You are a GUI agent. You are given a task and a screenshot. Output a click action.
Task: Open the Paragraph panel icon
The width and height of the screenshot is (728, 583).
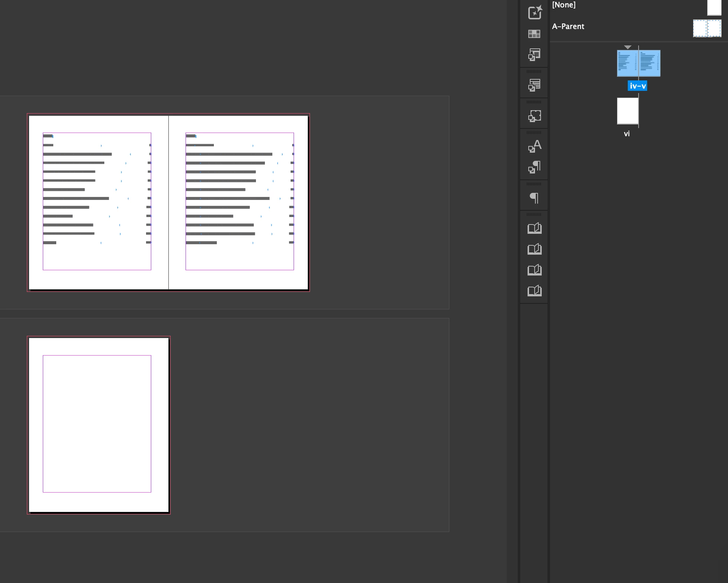click(x=535, y=198)
